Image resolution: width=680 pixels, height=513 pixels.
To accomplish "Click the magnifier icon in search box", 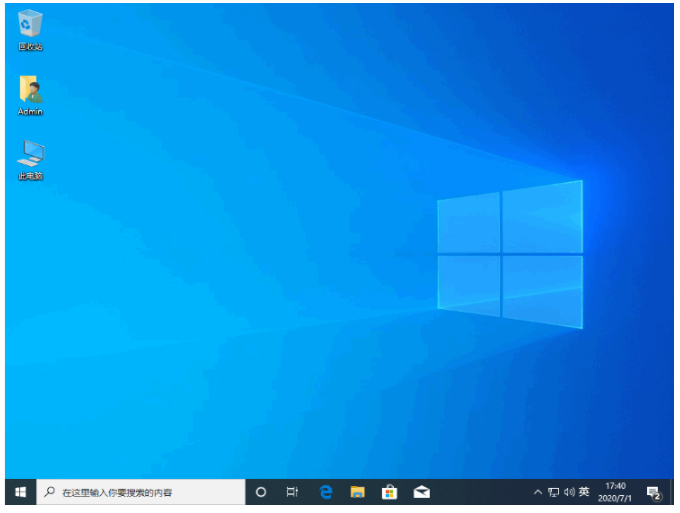I will pos(50,492).
